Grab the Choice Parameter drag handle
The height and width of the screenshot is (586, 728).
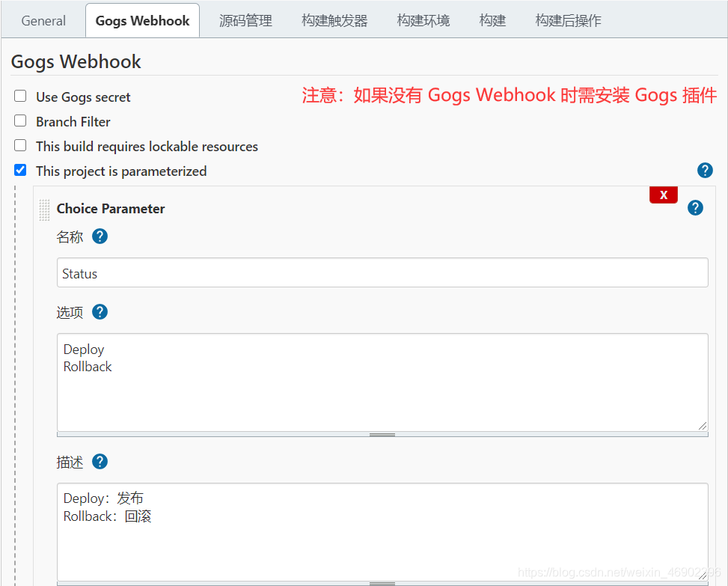point(44,210)
